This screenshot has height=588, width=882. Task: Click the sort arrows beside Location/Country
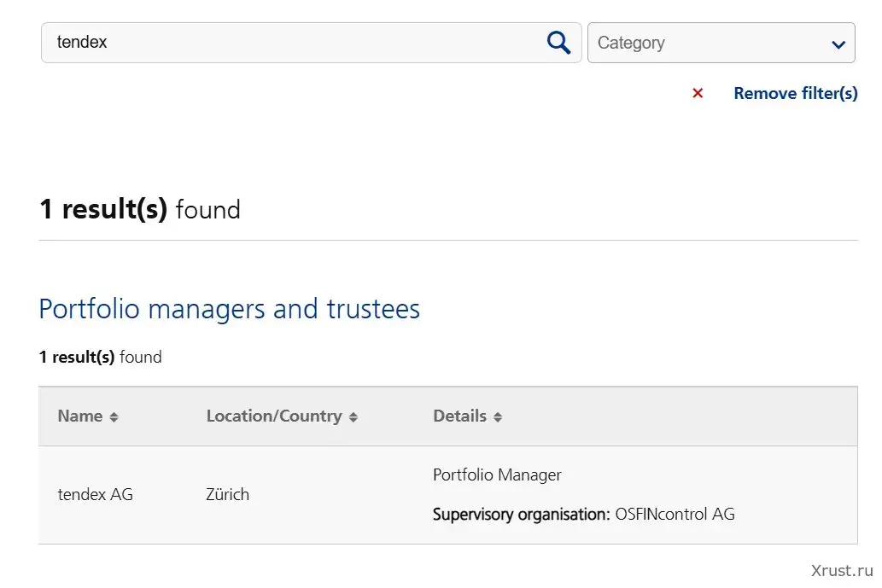coord(353,417)
